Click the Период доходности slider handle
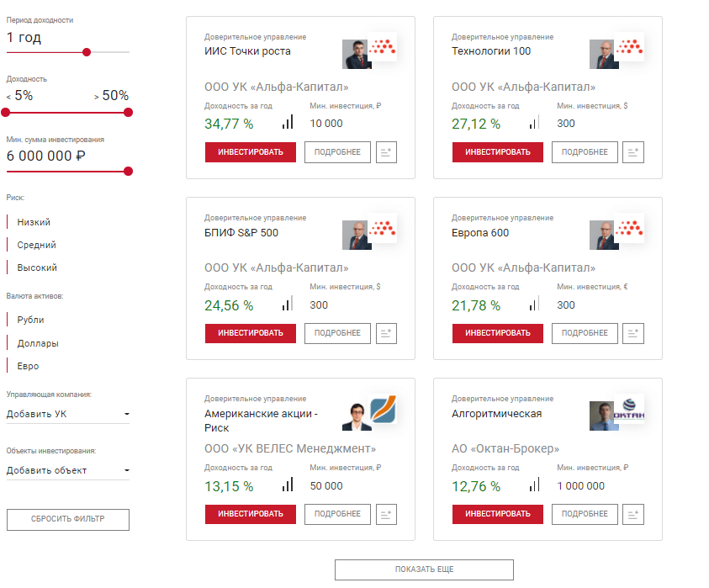This screenshot has width=709, height=588. [x=87, y=52]
